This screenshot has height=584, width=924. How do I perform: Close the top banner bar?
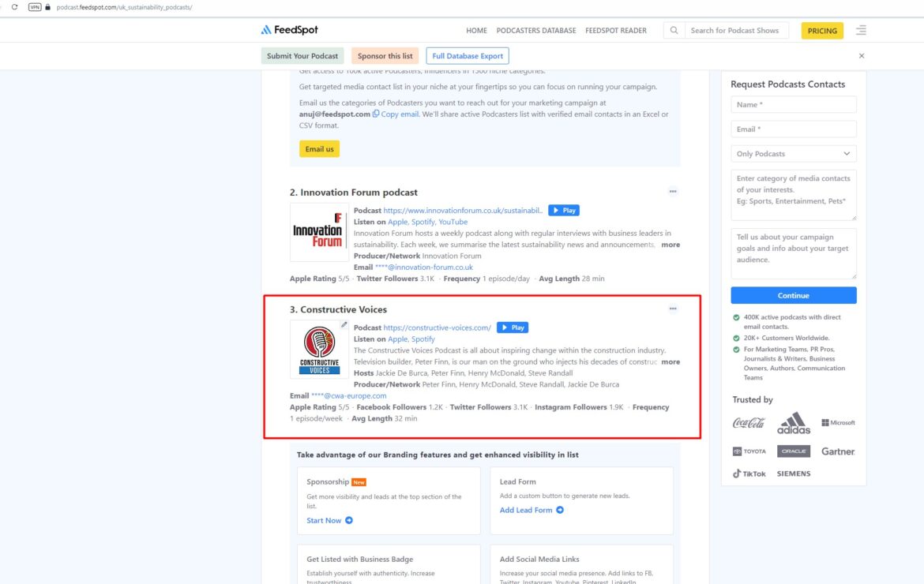862,56
